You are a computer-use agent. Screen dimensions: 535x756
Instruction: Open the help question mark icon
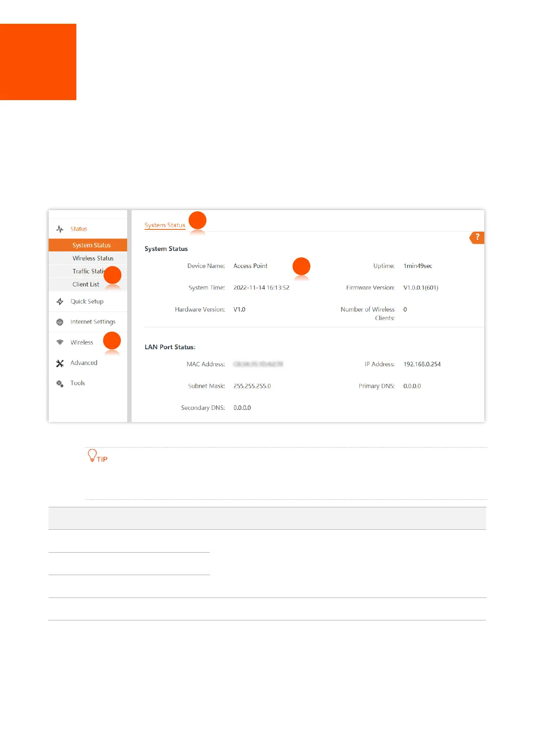click(x=477, y=237)
